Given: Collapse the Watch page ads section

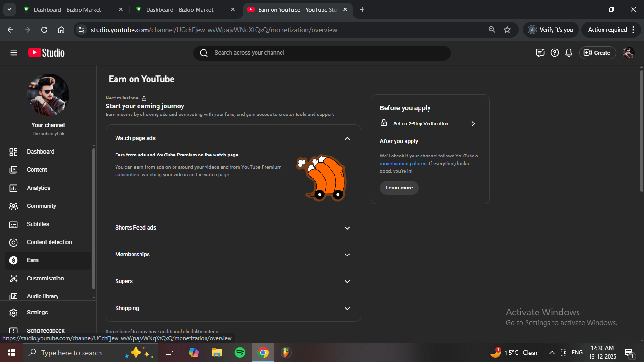Looking at the screenshot, I should coord(347,138).
